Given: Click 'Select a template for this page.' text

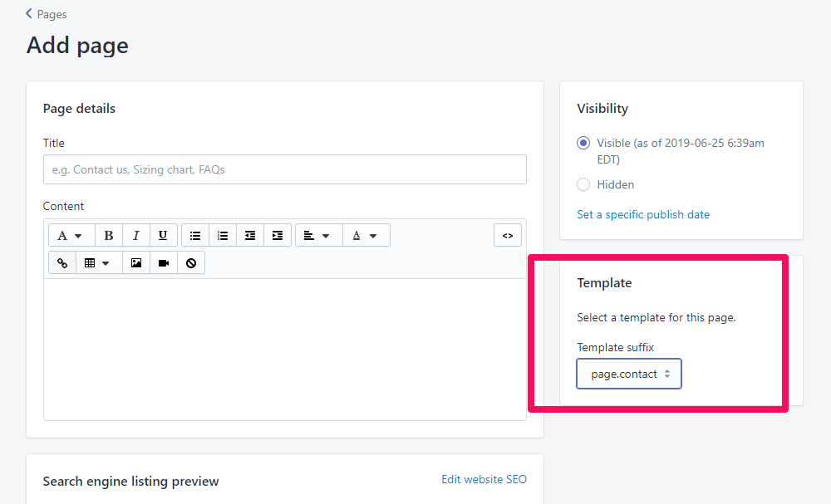Looking at the screenshot, I should click(x=656, y=318).
